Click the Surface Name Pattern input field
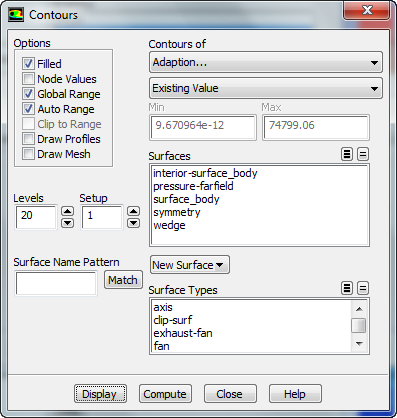Screen dimensions: 397x418 (x=56, y=283)
